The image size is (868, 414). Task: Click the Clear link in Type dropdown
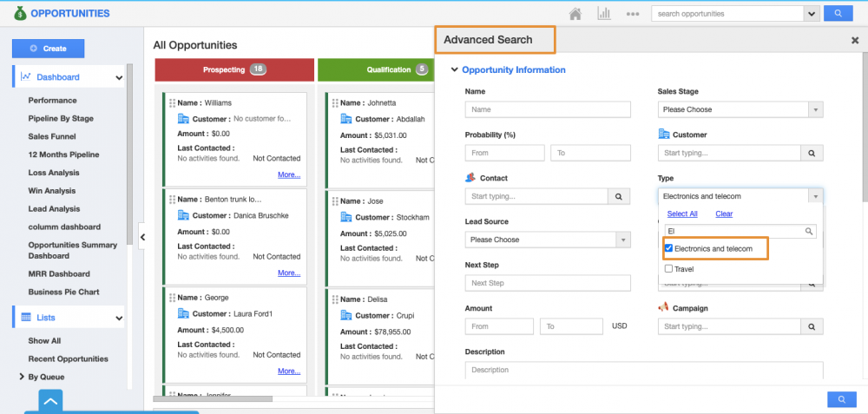(724, 214)
